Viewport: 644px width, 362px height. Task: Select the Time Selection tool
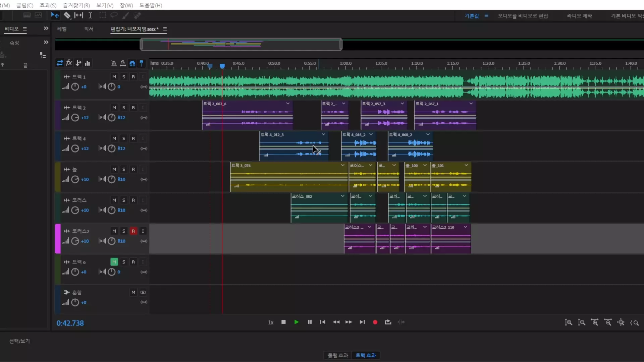(90, 15)
